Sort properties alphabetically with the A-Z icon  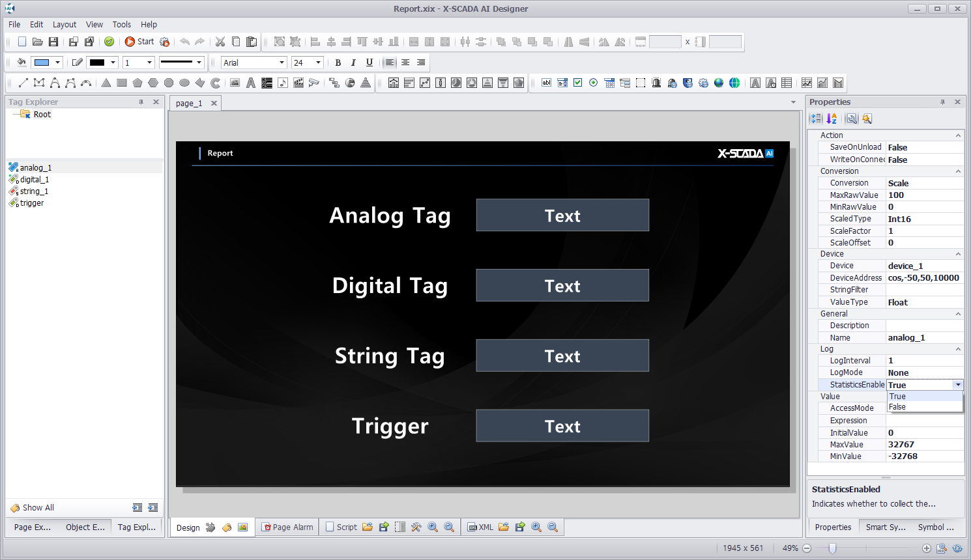click(832, 119)
